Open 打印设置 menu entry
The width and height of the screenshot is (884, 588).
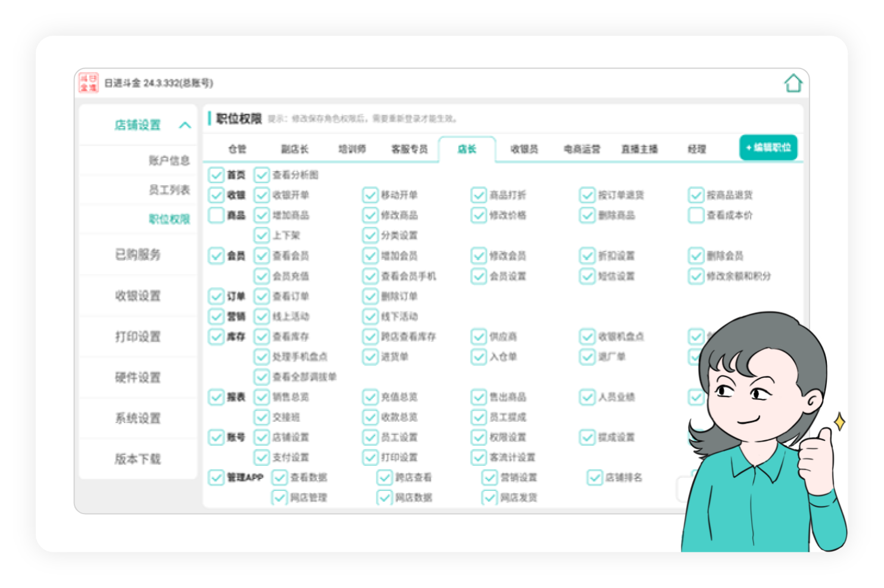(x=138, y=337)
